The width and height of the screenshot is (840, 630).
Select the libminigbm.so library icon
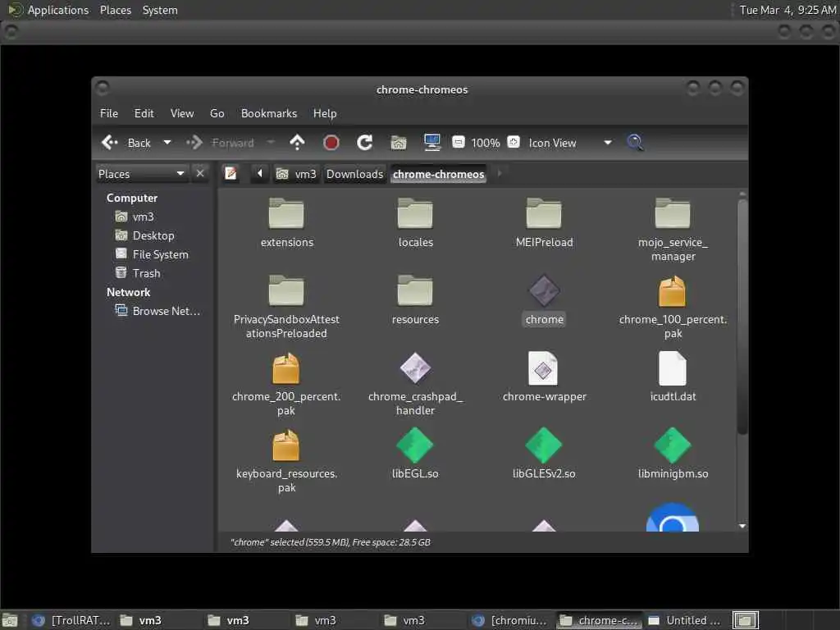pyautogui.click(x=673, y=445)
